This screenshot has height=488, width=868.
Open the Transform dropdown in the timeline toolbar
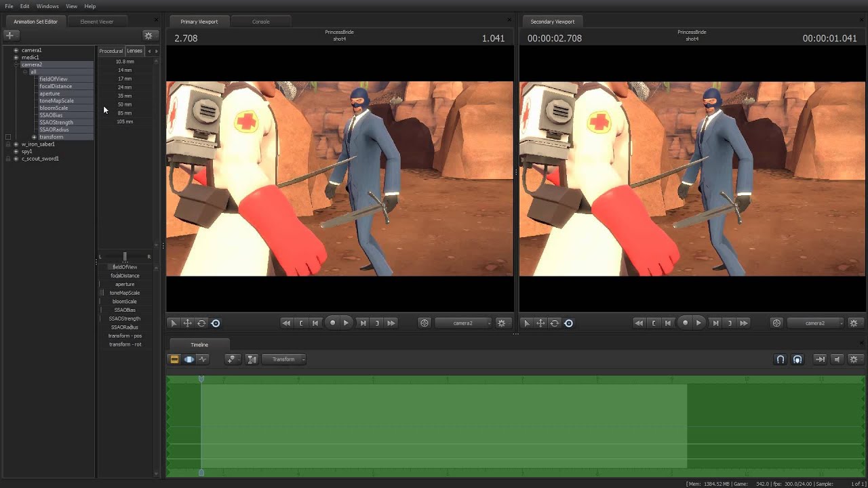[x=284, y=359]
